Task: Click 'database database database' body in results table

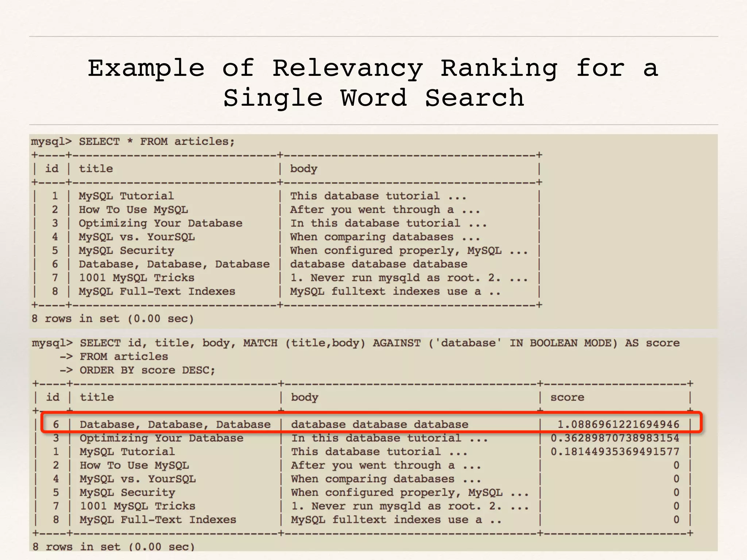Action: point(380,424)
